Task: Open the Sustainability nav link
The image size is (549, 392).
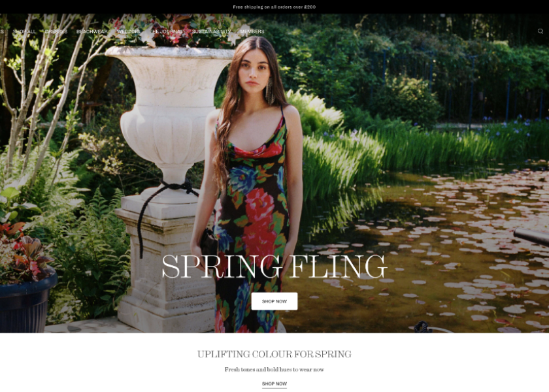Action: pyautogui.click(x=212, y=31)
